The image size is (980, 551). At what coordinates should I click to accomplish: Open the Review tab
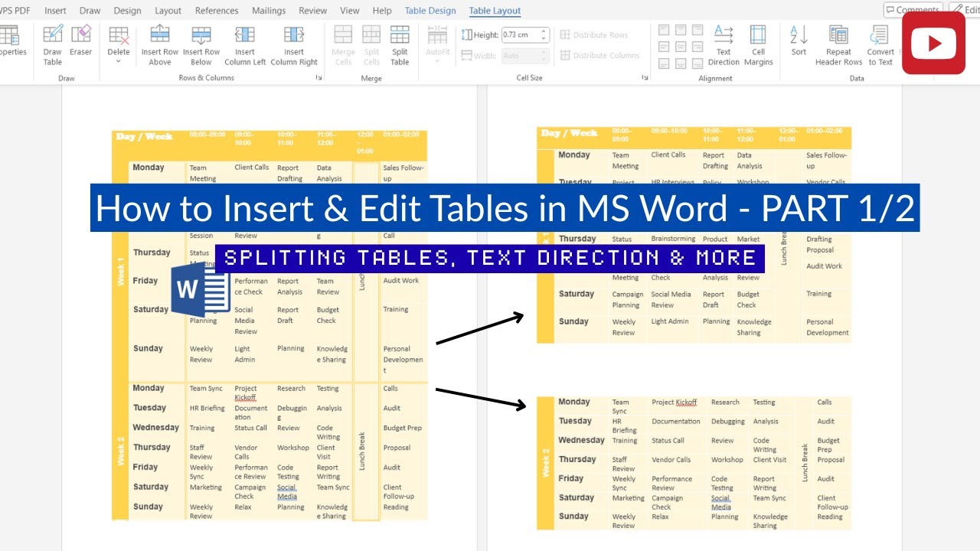coord(313,11)
